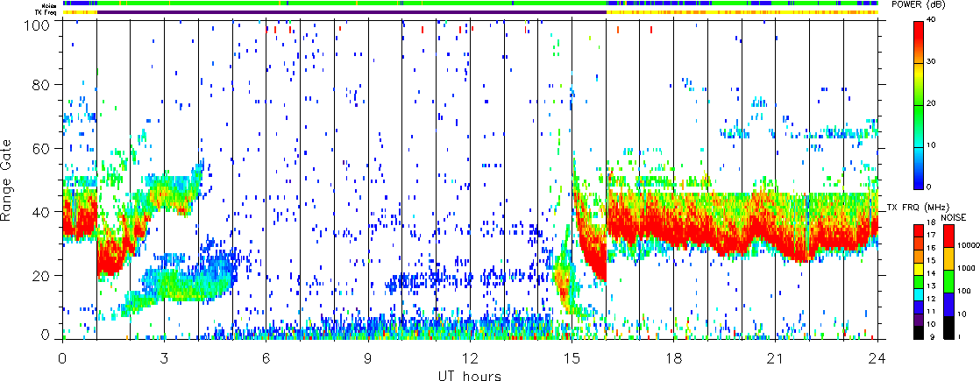This screenshot has height=381, width=980.
Task: Click the Noise color strip along the top
Action: pos(471,4)
